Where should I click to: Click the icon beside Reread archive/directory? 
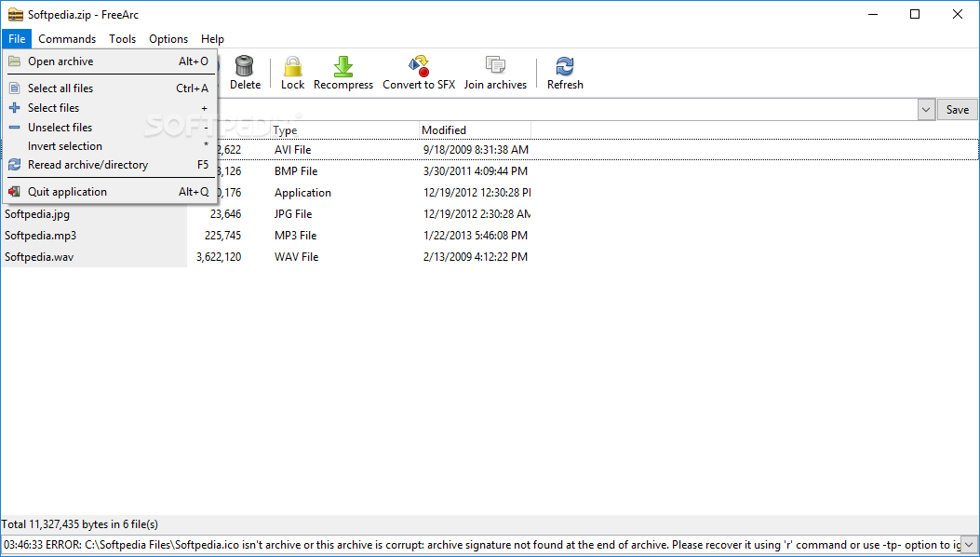[14, 165]
